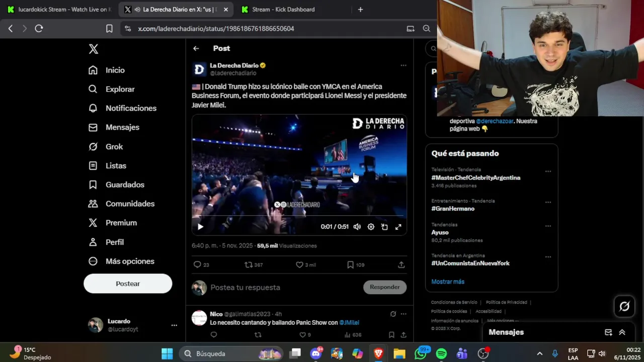The width and height of the screenshot is (644, 362).
Task: Open #MasterChefCelebrityArgentina trend
Action: 476,177
